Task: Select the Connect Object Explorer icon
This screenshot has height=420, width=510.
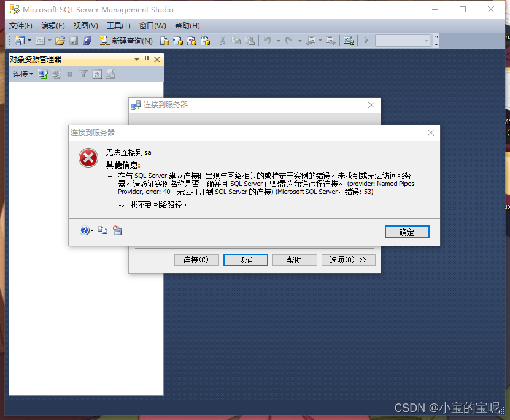Action: [42, 74]
